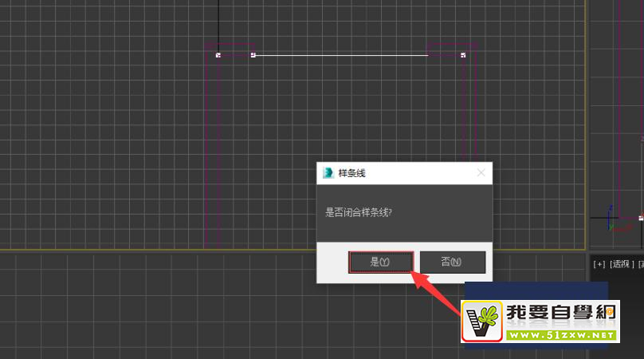Open the [+] viewport menu label
The width and height of the screenshot is (644, 359).
599,264
